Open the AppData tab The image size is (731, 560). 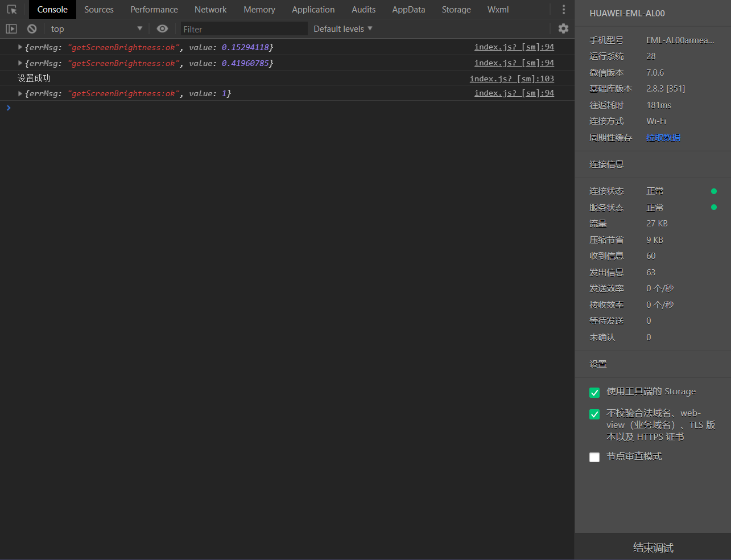[408, 10]
